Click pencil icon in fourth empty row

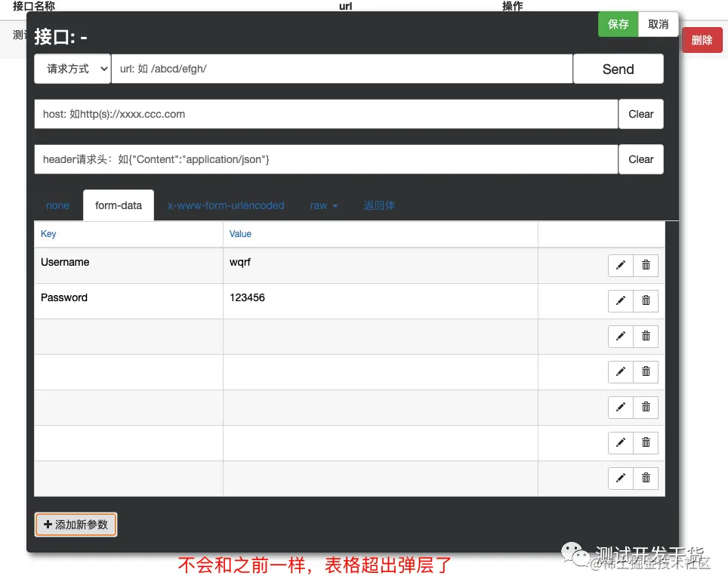pyautogui.click(x=620, y=443)
